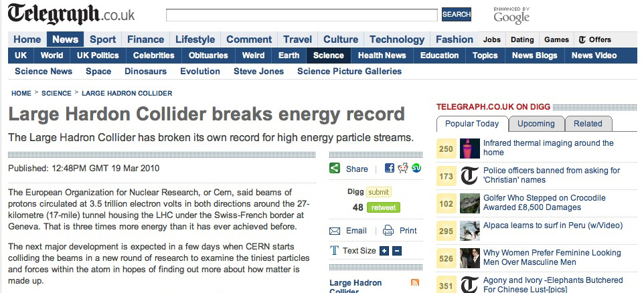Share article via Reddit icon

tap(403, 168)
